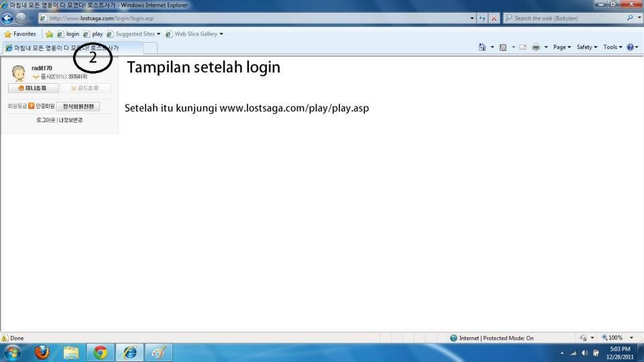Click the network signal tray icon
The height and width of the screenshot is (362, 644).
pos(574,353)
